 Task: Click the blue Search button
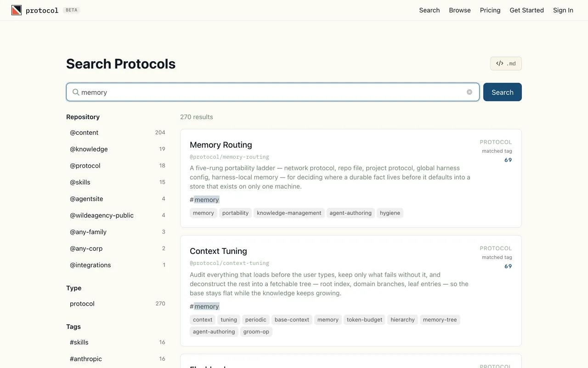[x=503, y=92]
